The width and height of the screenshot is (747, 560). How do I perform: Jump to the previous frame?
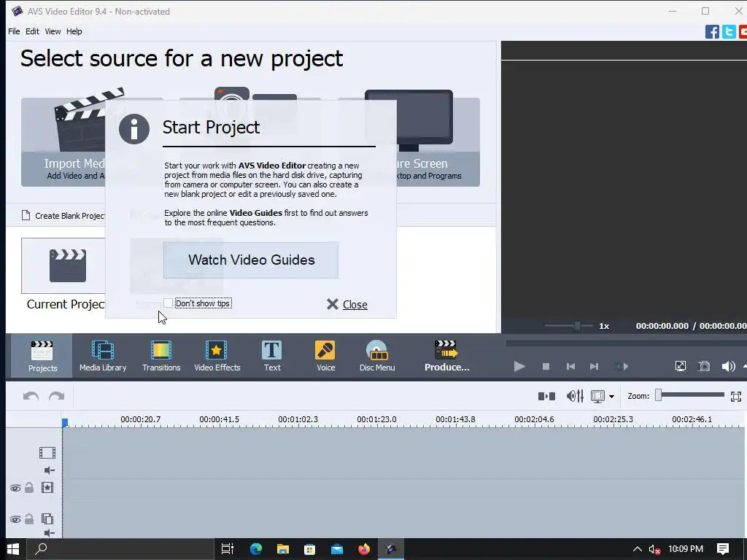point(570,366)
